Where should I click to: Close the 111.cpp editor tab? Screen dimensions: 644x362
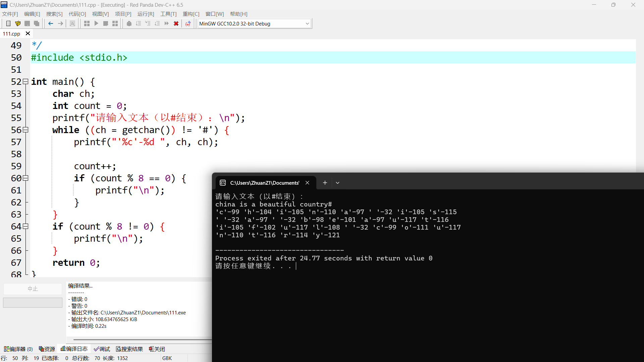(x=28, y=34)
